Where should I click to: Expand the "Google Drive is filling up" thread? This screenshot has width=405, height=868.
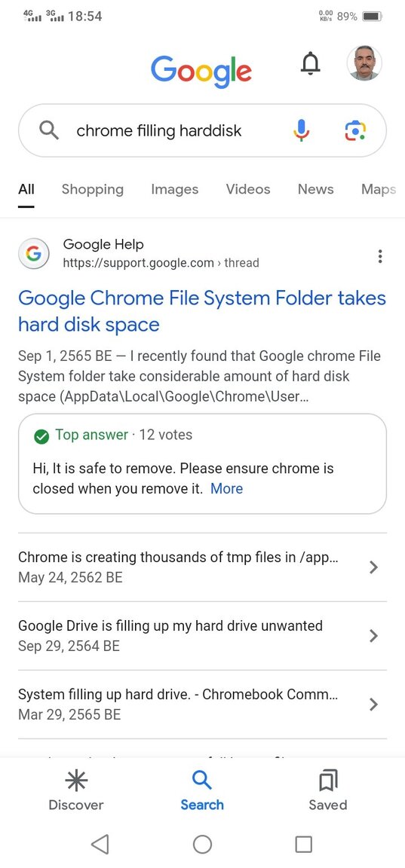(202, 635)
